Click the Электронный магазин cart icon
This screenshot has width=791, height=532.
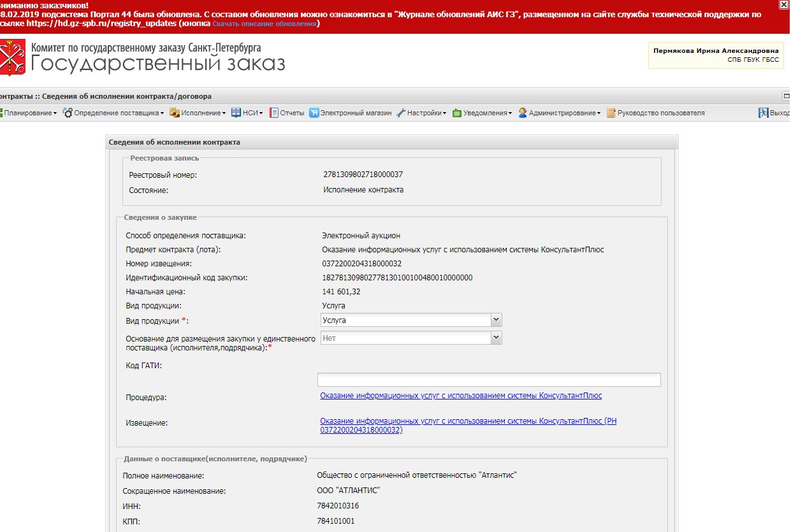pyautogui.click(x=314, y=113)
